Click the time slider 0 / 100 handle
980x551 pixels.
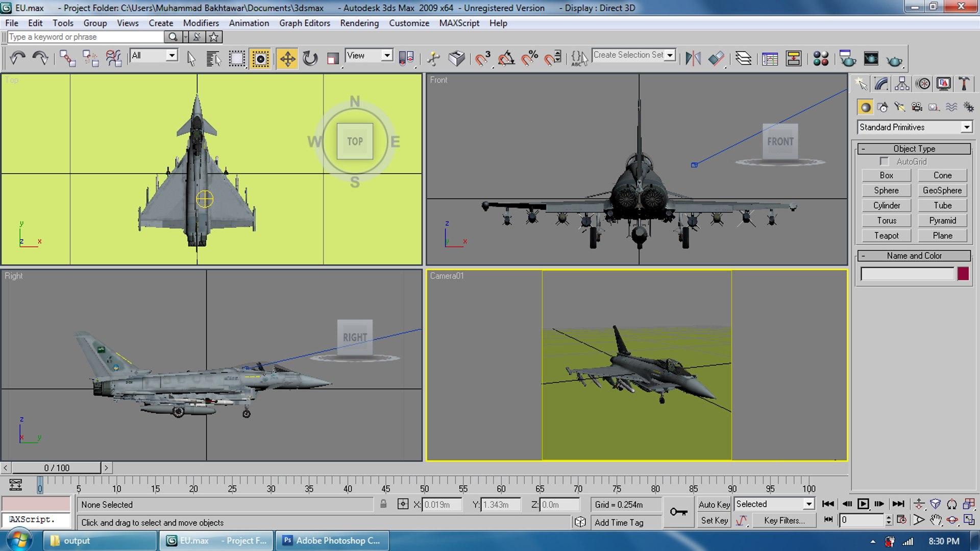(x=57, y=468)
